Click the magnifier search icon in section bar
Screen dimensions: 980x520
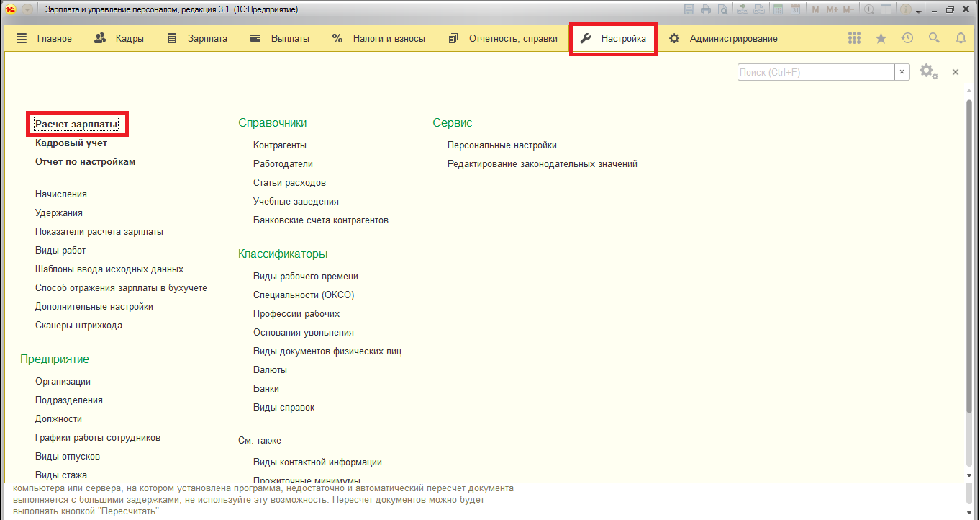click(934, 39)
